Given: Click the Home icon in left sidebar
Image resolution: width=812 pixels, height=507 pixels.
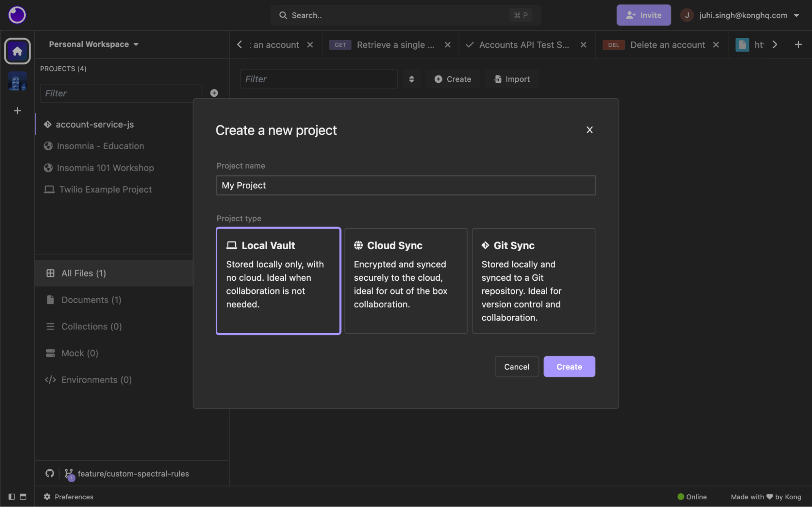Looking at the screenshot, I should 17,51.
